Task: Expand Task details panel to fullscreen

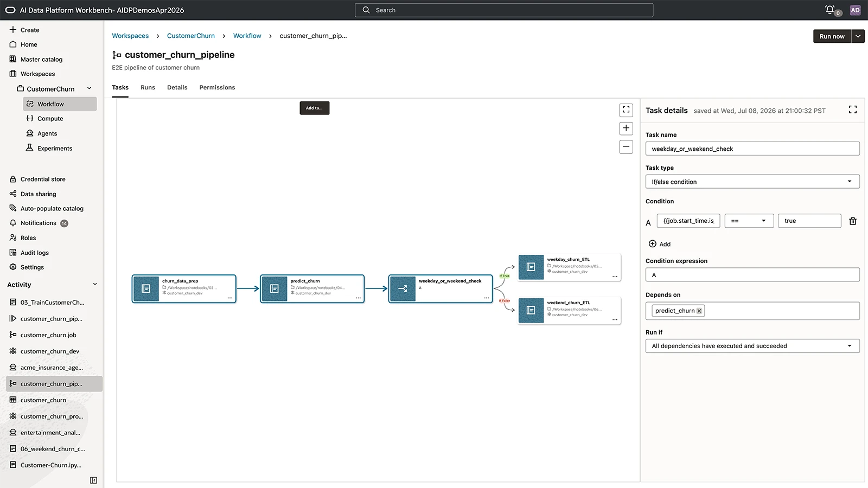Action: (x=853, y=110)
